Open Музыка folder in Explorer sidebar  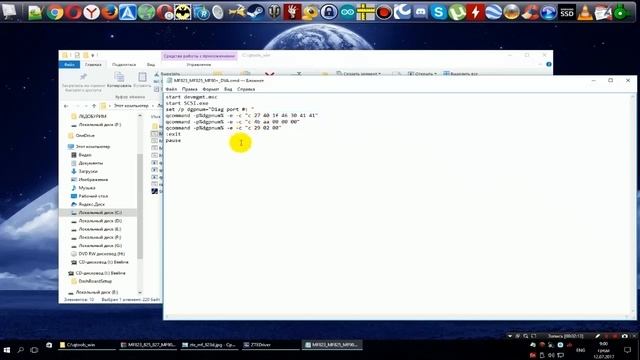click(x=87, y=188)
